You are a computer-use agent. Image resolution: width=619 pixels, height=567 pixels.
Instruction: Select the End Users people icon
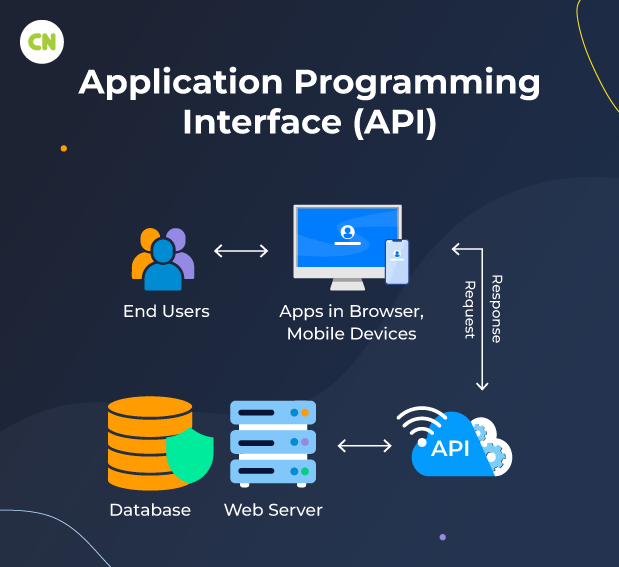[163, 259]
